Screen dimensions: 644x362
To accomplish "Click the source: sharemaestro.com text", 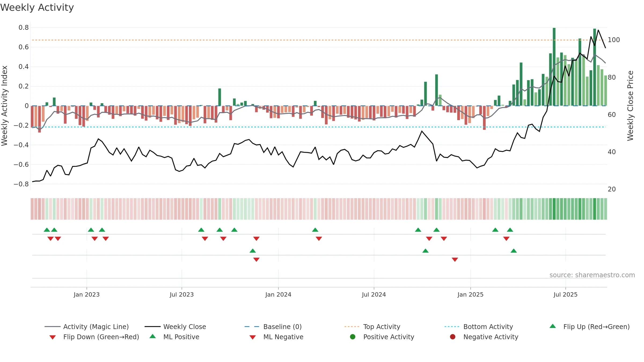I will click(x=592, y=275).
